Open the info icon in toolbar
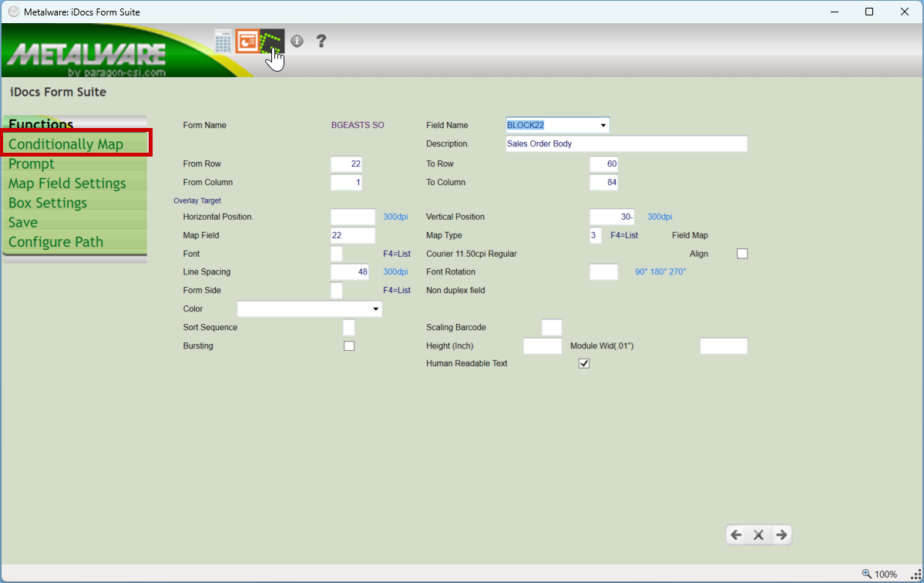The height and width of the screenshot is (583, 924). 297,41
